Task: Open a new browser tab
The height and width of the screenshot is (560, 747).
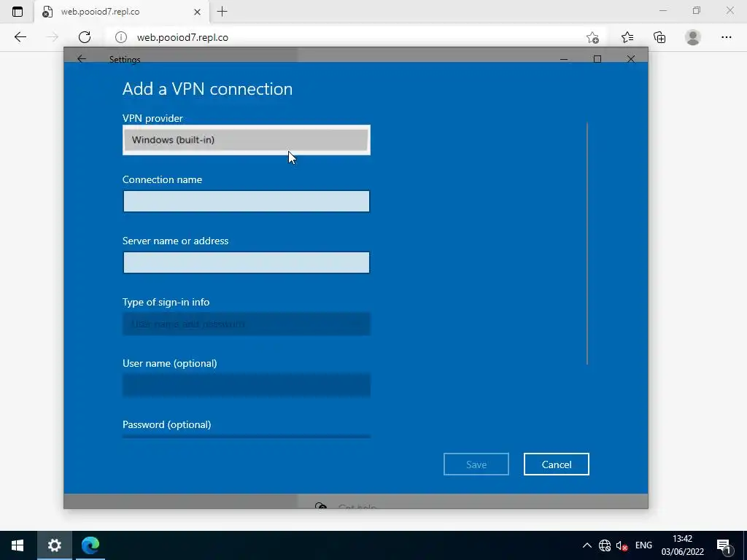Action: click(x=222, y=12)
